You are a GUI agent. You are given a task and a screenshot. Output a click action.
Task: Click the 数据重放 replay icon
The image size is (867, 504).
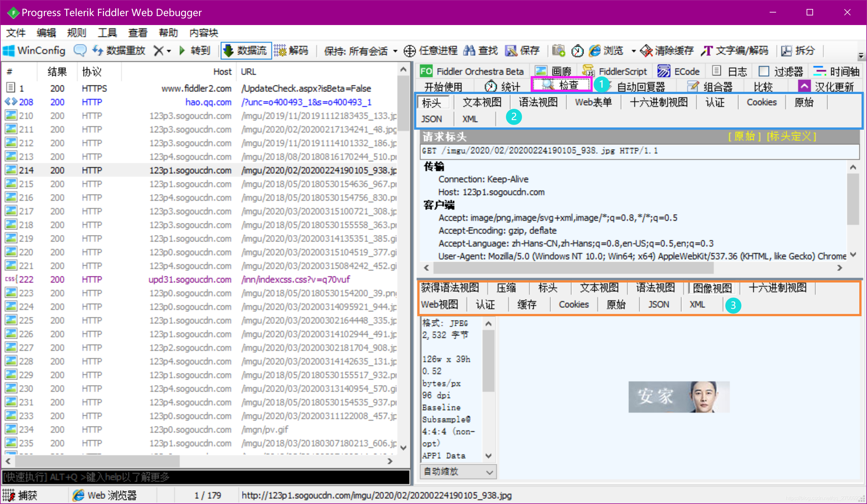(98, 51)
